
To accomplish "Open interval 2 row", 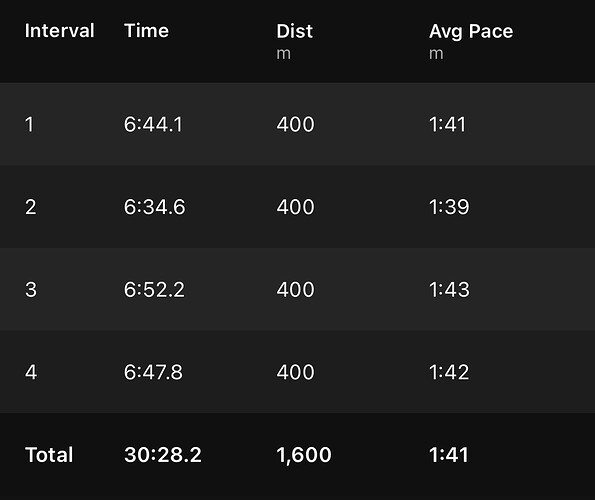I will 298,207.
